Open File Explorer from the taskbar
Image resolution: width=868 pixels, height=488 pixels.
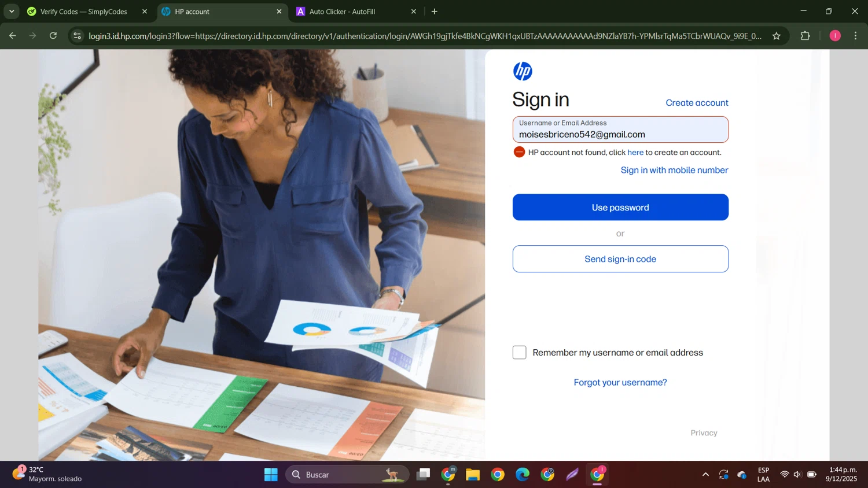(x=473, y=475)
